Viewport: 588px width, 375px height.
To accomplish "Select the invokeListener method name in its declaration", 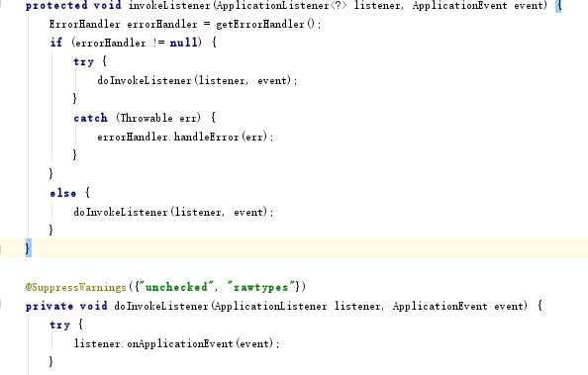I will (x=169, y=5).
